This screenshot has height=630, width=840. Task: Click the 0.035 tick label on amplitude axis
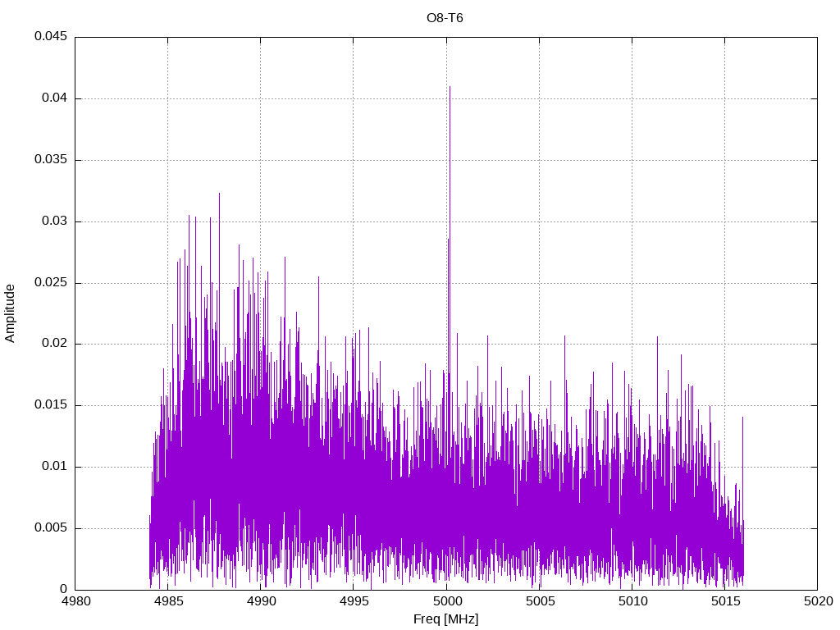(x=50, y=160)
